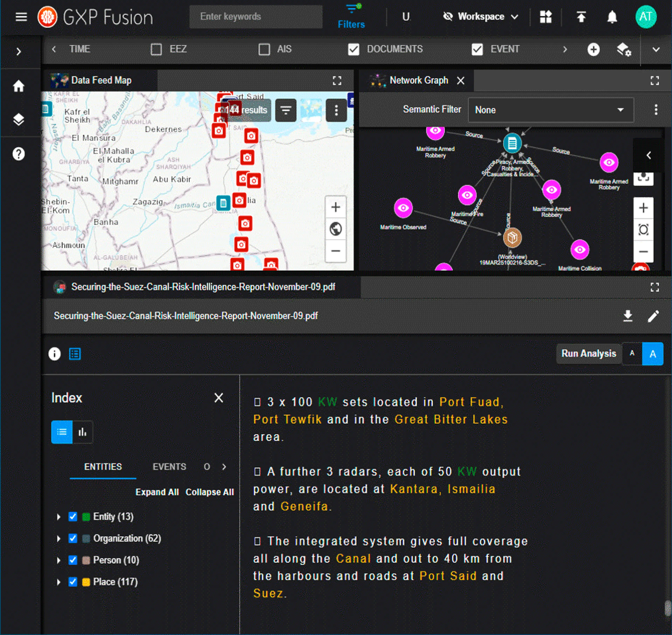Switch to the ENTITIES tab
Screen dimensions: 672x635
point(103,467)
